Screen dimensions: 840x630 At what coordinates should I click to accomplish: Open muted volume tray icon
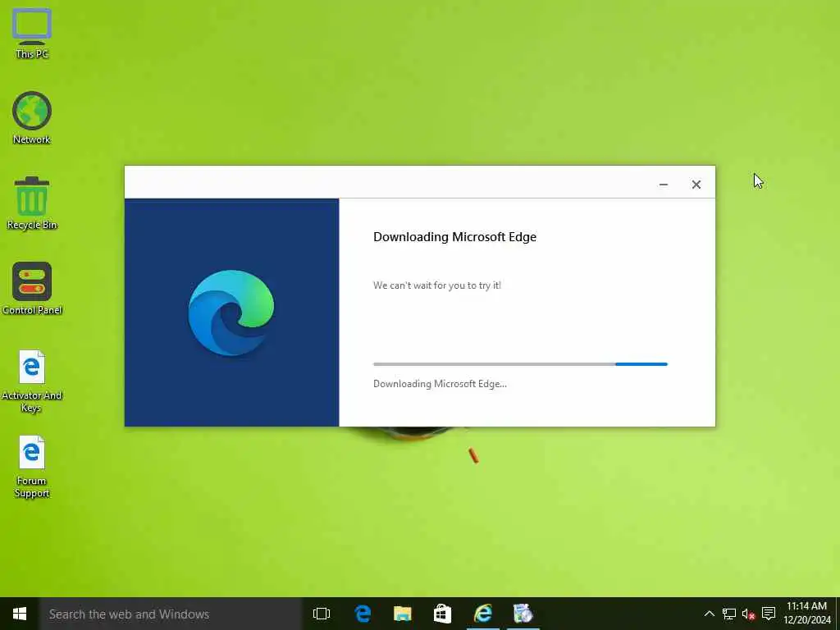(748, 614)
